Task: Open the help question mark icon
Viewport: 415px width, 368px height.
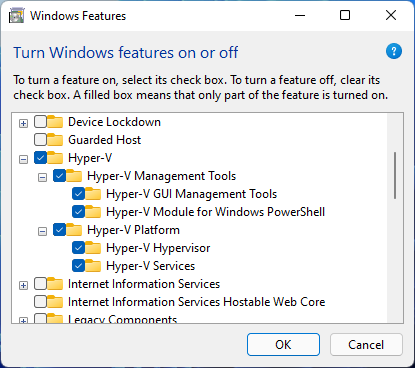Action: [x=394, y=51]
